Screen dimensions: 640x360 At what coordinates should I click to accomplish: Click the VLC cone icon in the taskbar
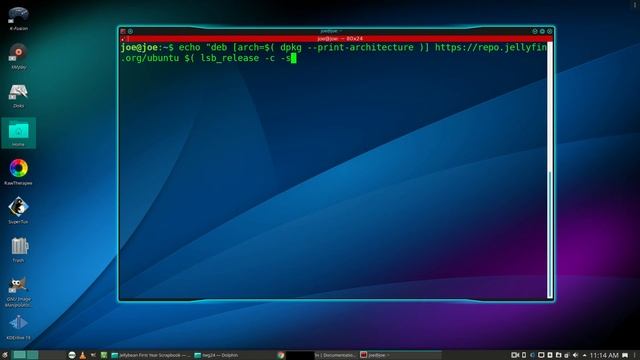click(83, 355)
